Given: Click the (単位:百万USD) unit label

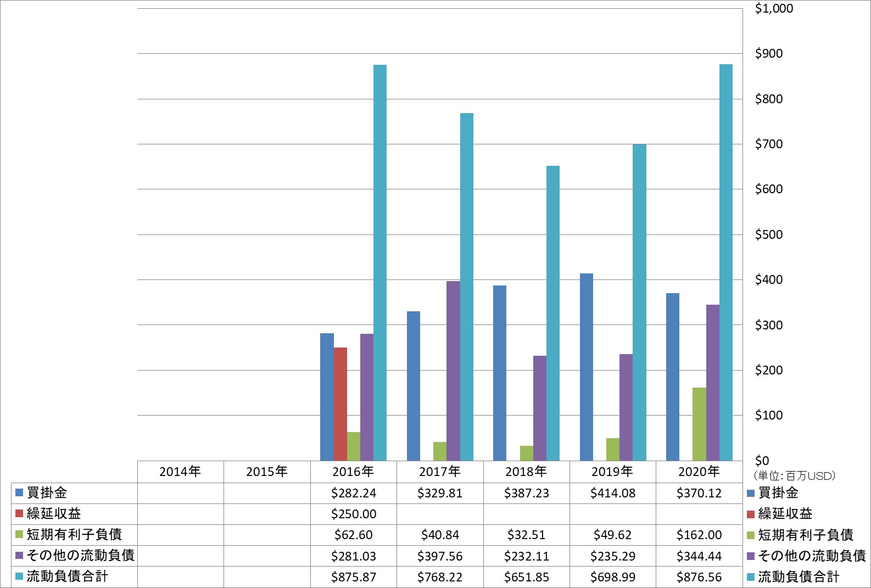Looking at the screenshot, I should (795, 475).
